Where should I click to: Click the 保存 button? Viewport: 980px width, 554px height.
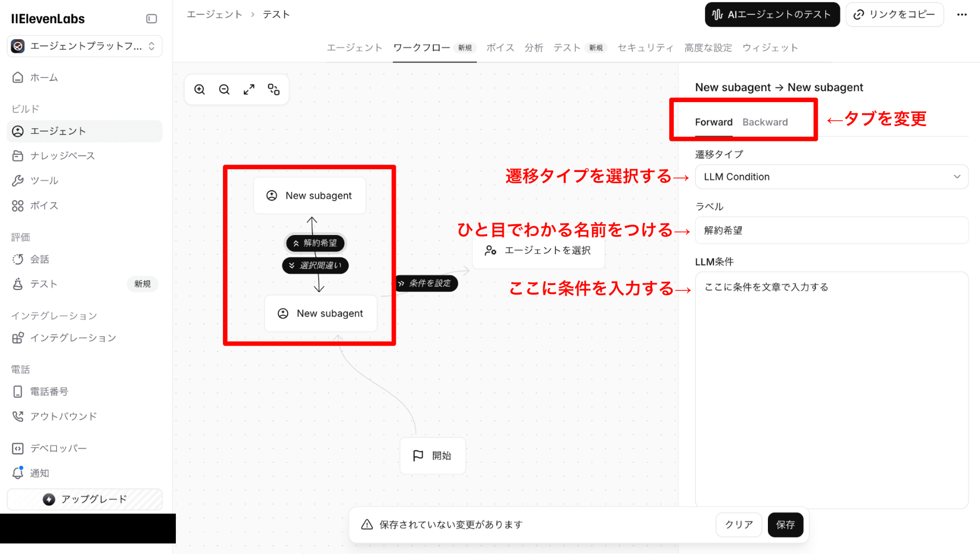[x=785, y=524]
